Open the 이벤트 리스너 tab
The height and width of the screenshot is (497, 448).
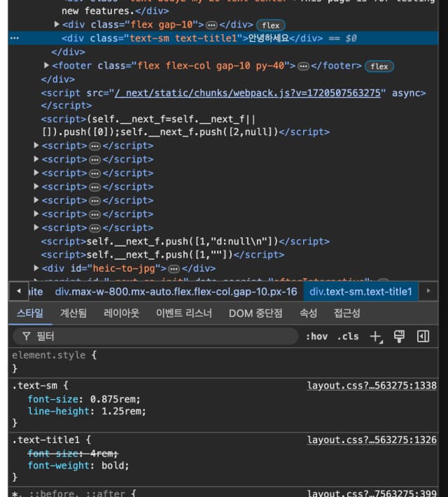(x=184, y=313)
